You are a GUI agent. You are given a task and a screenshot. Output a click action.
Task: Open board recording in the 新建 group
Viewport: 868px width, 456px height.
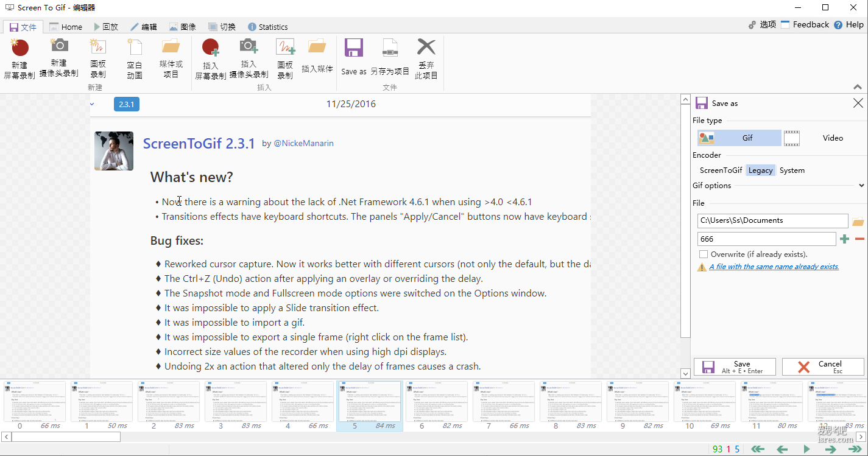98,59
